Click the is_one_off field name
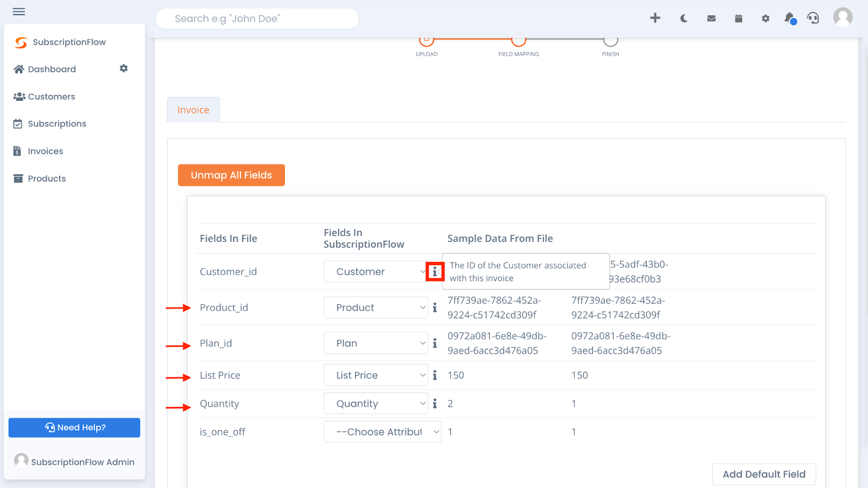 222,432
